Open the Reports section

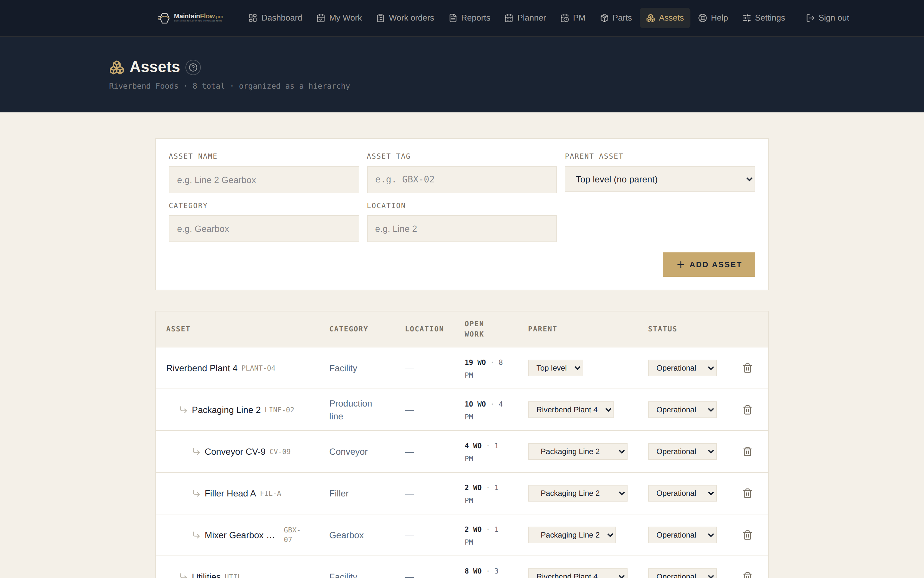coord(469,18)
